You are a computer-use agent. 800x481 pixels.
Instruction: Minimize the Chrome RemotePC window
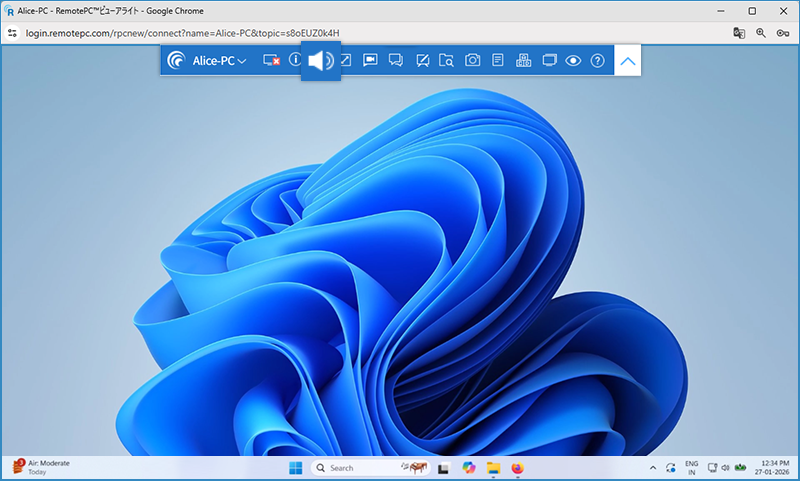[x=721, y=11]
